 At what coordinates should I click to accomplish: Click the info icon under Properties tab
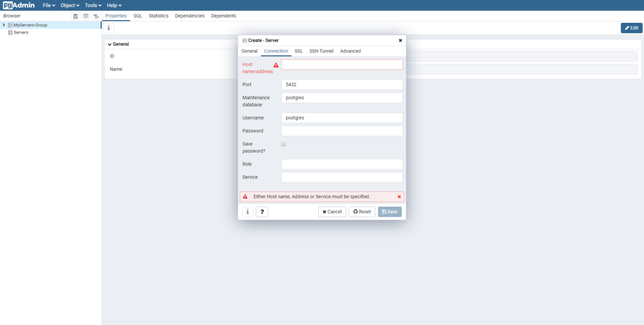click(108, 28)
